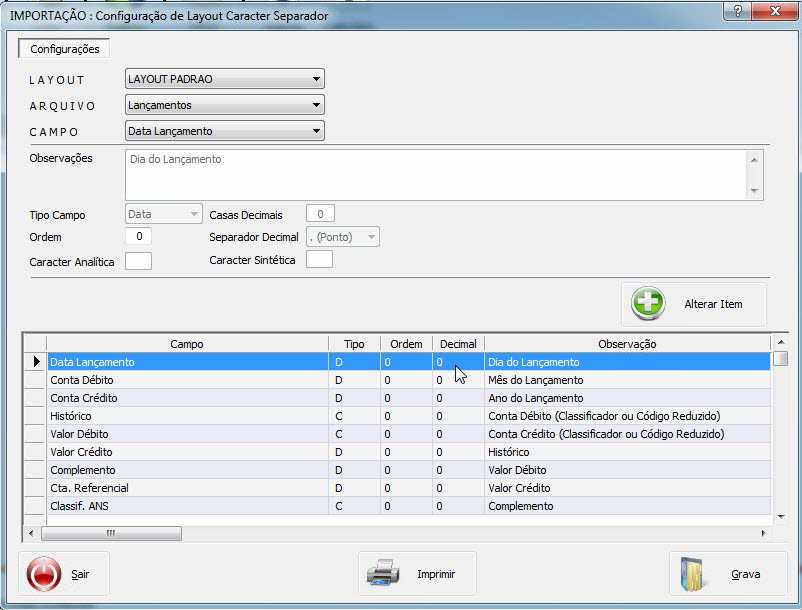Click the horizontal scrollbar below the grid
Screen dimensions: 802x610
point(110,533)
